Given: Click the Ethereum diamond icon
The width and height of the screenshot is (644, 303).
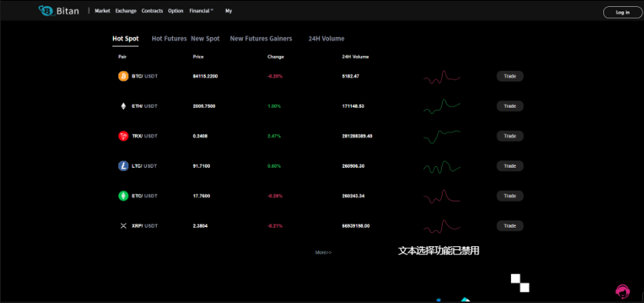Looking at the screenshot, I should 123,106.
